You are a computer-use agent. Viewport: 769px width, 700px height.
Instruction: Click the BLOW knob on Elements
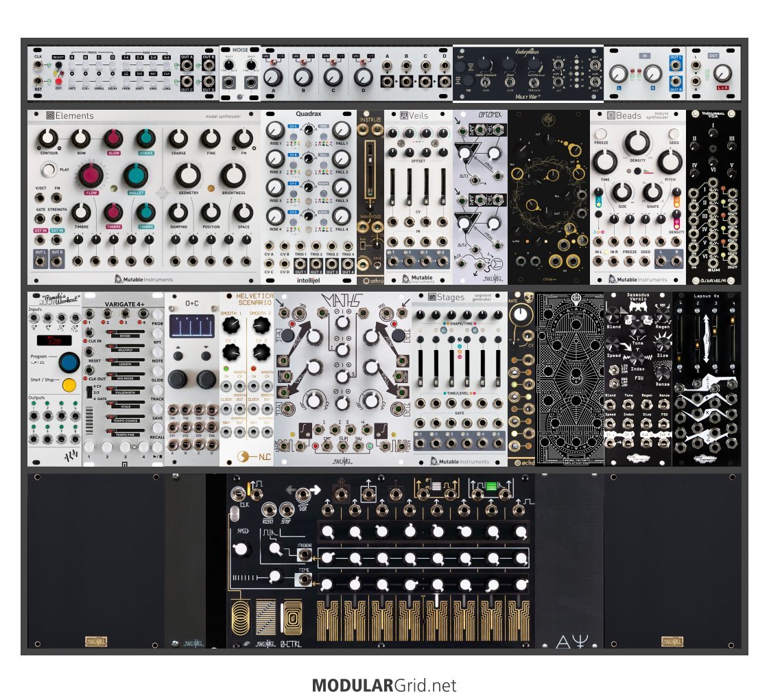(x=113, y=139)
